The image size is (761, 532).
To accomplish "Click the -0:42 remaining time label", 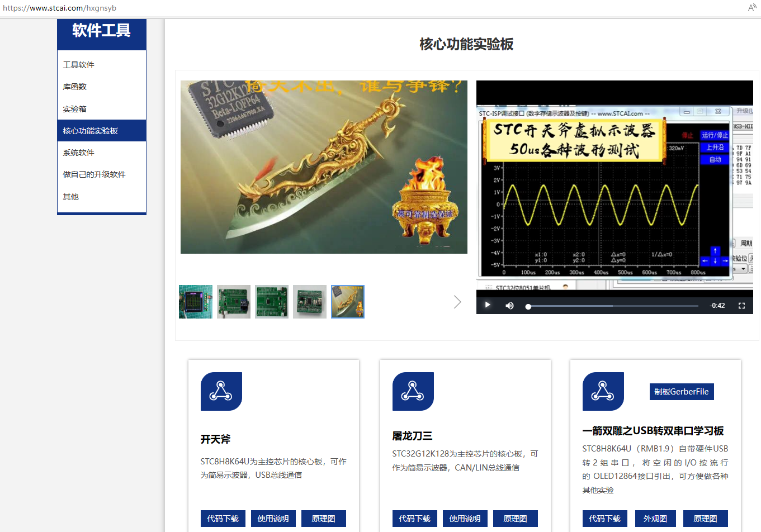I will tap(717, 306).
